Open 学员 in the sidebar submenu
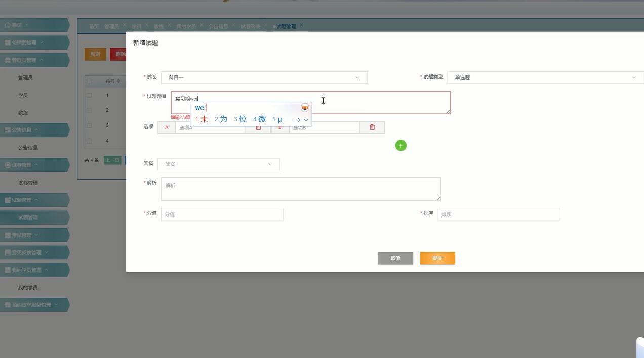The height and width of the screenshot is (358, 644). pyautogui.click(x=23, y=95)
